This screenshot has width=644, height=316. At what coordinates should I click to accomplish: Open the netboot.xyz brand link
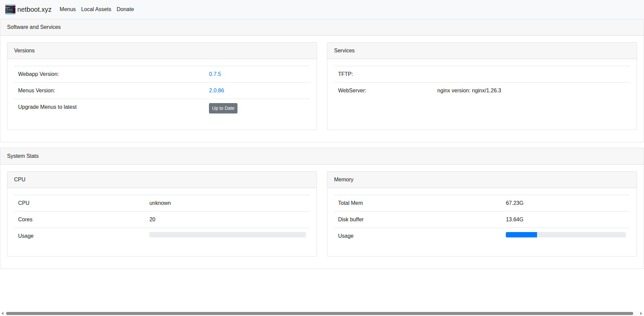point(29,9)
